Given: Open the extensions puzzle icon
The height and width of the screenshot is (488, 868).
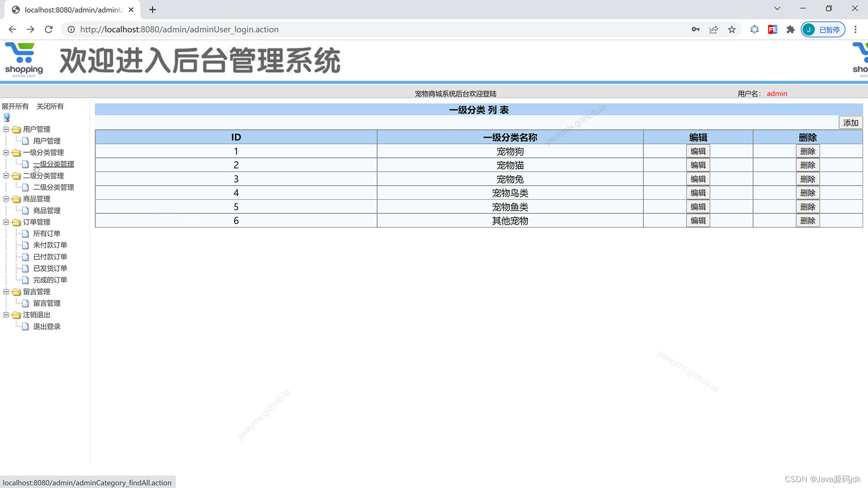Looking at the screenshot, I should [790, 29].
